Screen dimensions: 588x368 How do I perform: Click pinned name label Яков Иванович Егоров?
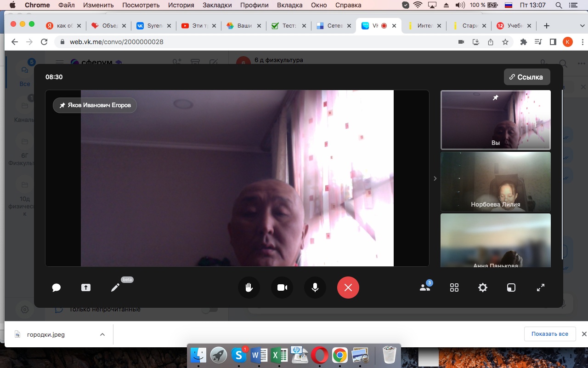click(95, 105)
